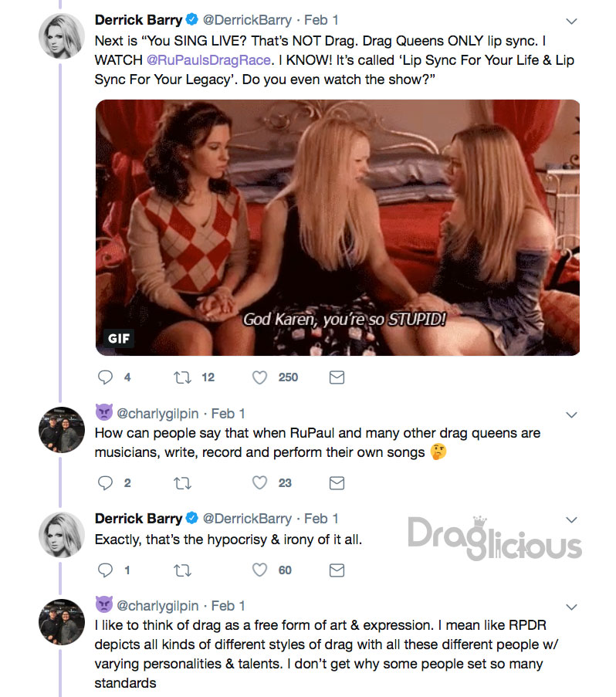This screenshot has width=616, height=697.
Task: Share hypocrisy tweet via envelope icon
Action: coord(337,570)
